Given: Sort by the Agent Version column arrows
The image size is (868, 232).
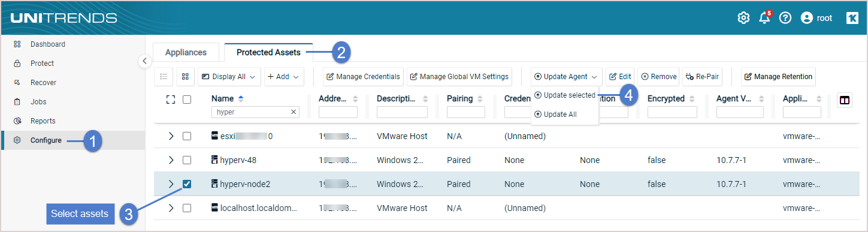Looking at the screenshot, I should pyautogui.click(x=761, y=99).
